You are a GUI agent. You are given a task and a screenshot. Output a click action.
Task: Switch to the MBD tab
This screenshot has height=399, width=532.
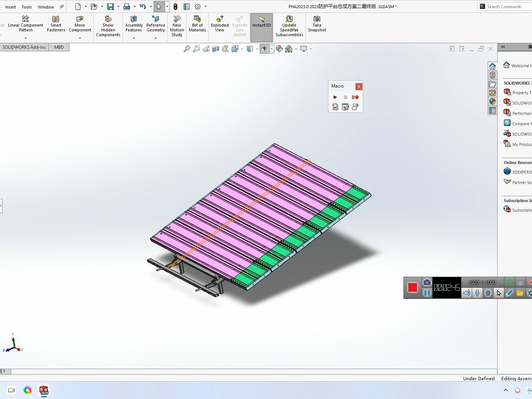point(58,47)
